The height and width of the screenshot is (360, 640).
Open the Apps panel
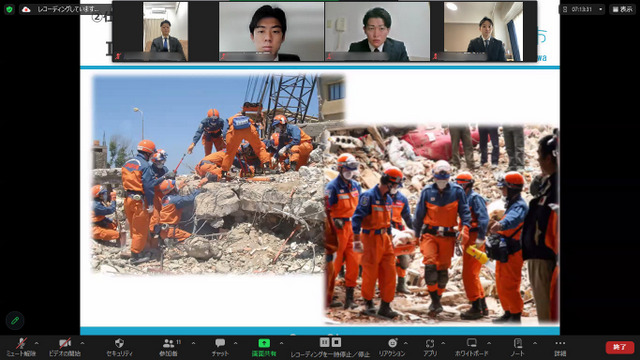(x=430, y=343)
